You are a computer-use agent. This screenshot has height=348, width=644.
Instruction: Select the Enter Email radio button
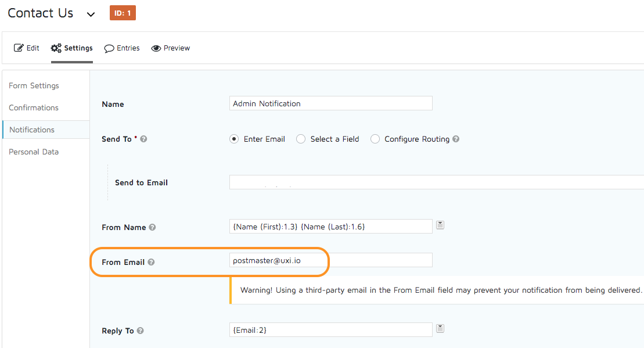coord(234,139)
